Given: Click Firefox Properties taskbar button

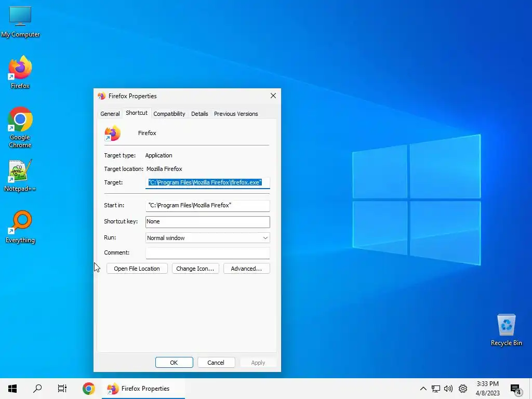Looking at the screenshot, I should pyautogui.click(x=143, y=389).
